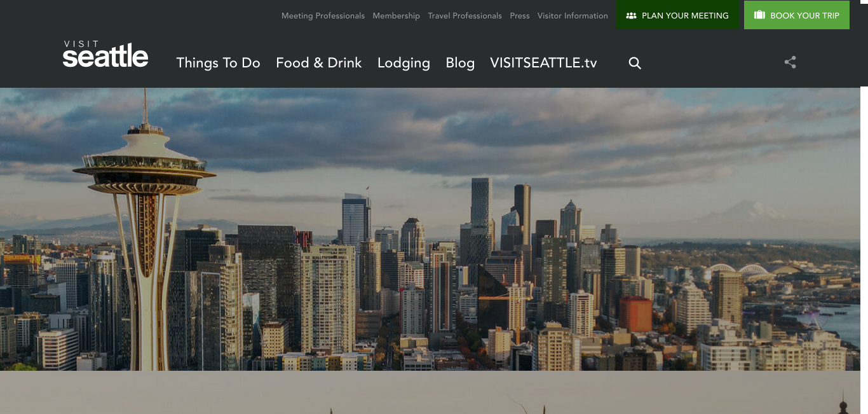Open VISITSEATTLE.tv from navigation

(543, 63)
